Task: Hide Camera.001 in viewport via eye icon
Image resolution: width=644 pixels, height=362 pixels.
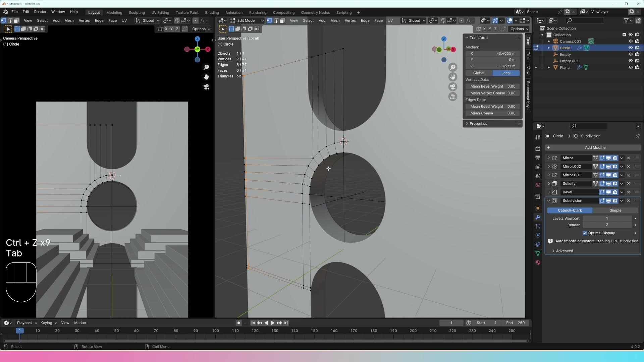Action: (x=631, y=41)
